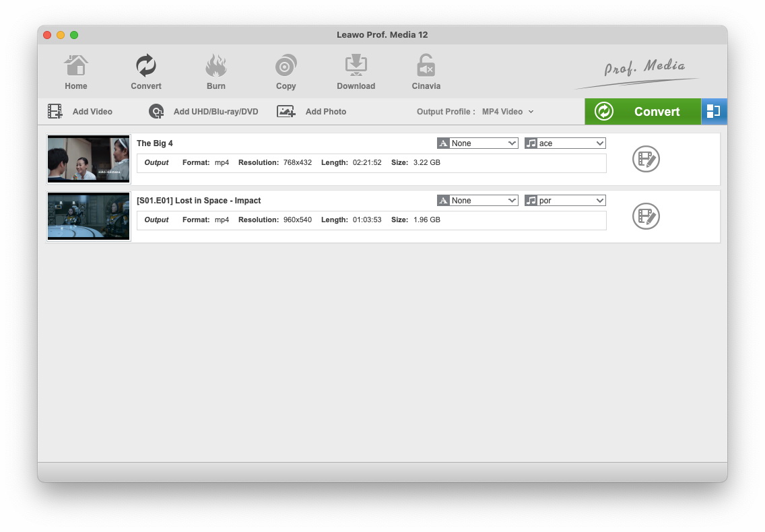Click the subtitle A icon for The Big 4
The image size is (765, 532).
pyautogui.click(x=443, y=143)
